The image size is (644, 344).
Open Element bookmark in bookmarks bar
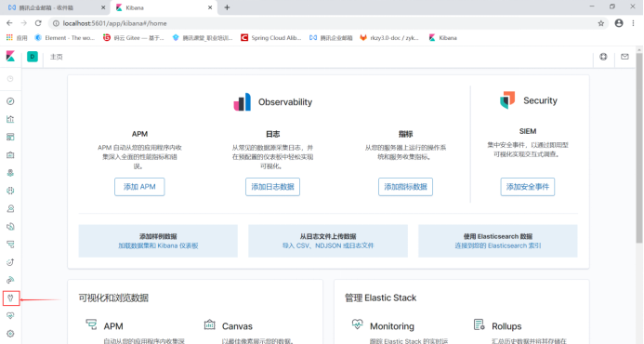tap(65, 38)
